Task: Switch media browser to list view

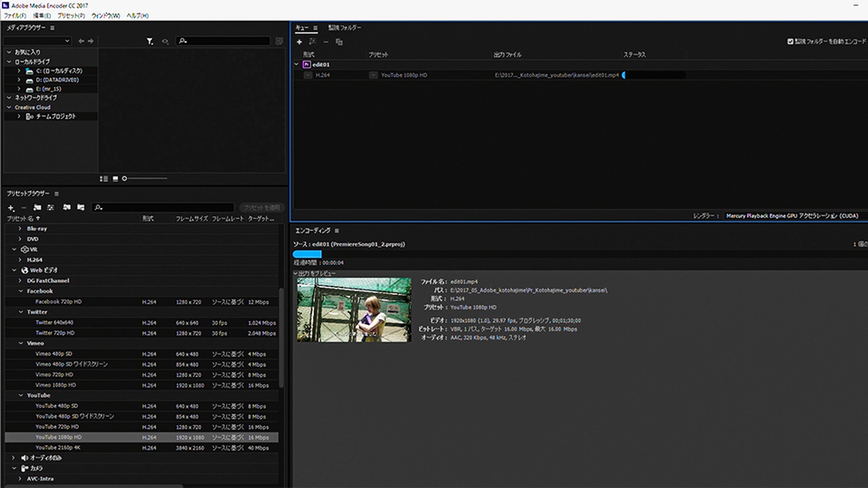Action: [x=104, y=179]
